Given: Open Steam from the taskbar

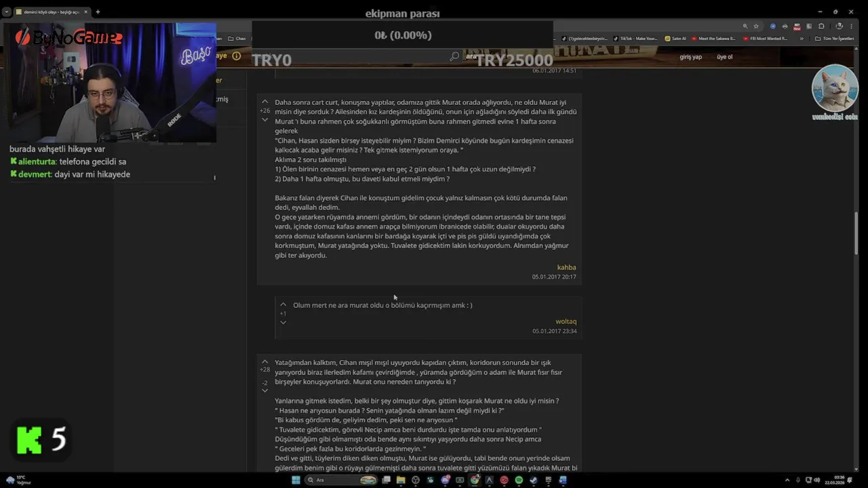Looking at the screenshot, I should (x=534, y=480).
